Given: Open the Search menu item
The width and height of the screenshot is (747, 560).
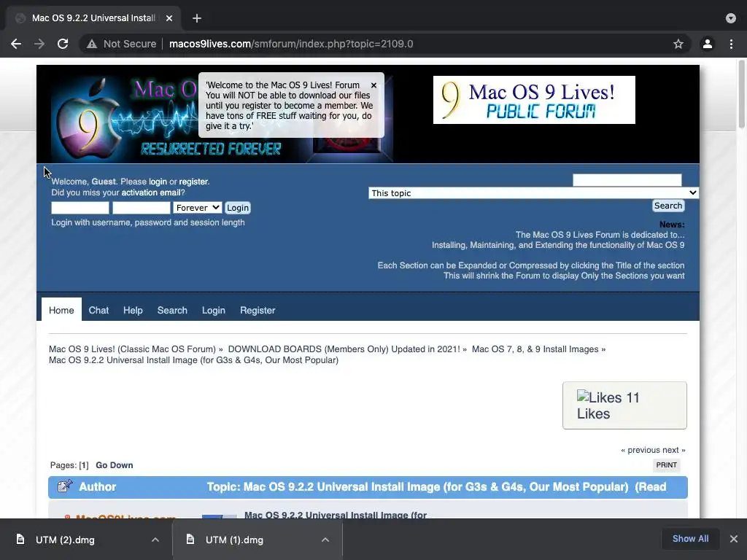Looking at the screenshot, I should pos(172,310).
